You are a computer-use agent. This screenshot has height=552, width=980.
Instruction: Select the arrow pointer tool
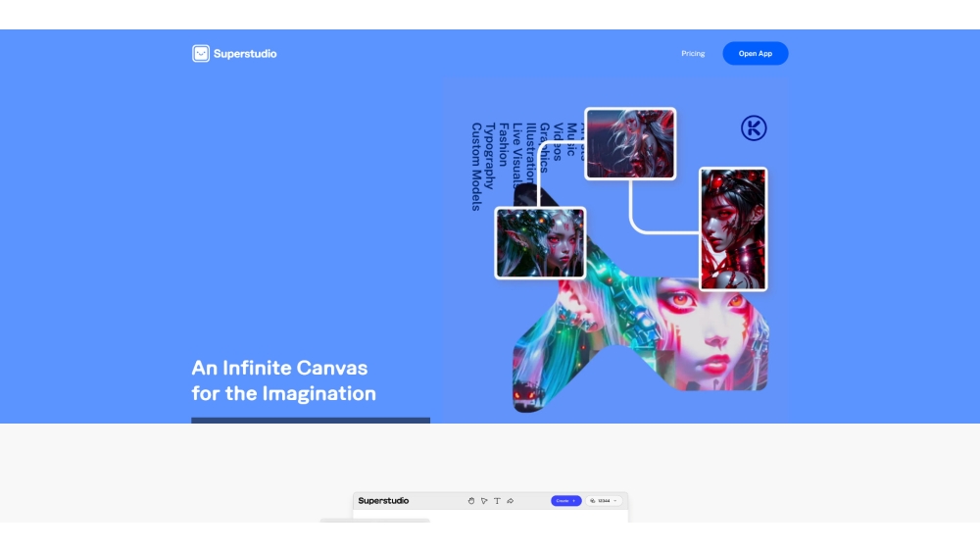pos(484,501)
